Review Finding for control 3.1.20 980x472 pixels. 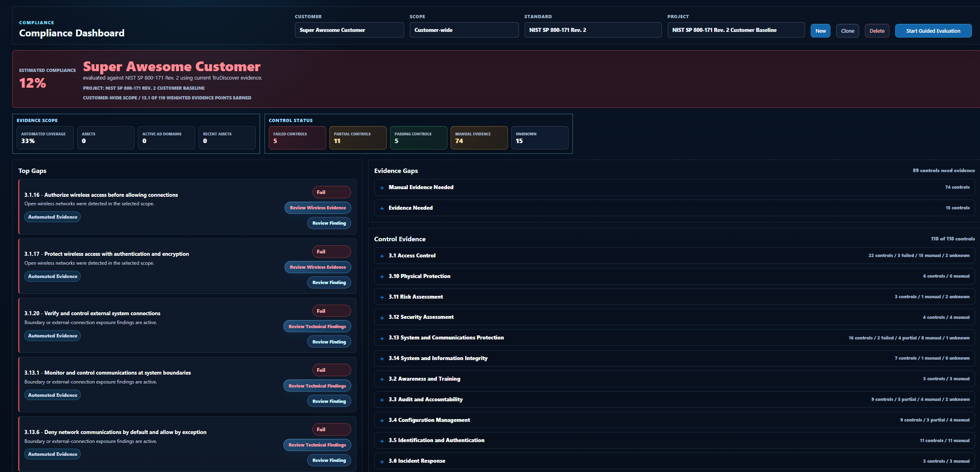tap(329, 342)
